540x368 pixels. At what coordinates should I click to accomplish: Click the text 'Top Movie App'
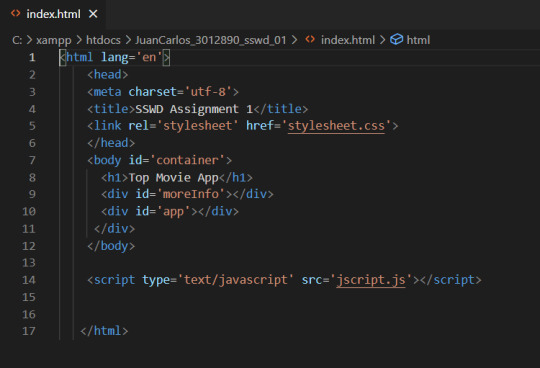173,178
